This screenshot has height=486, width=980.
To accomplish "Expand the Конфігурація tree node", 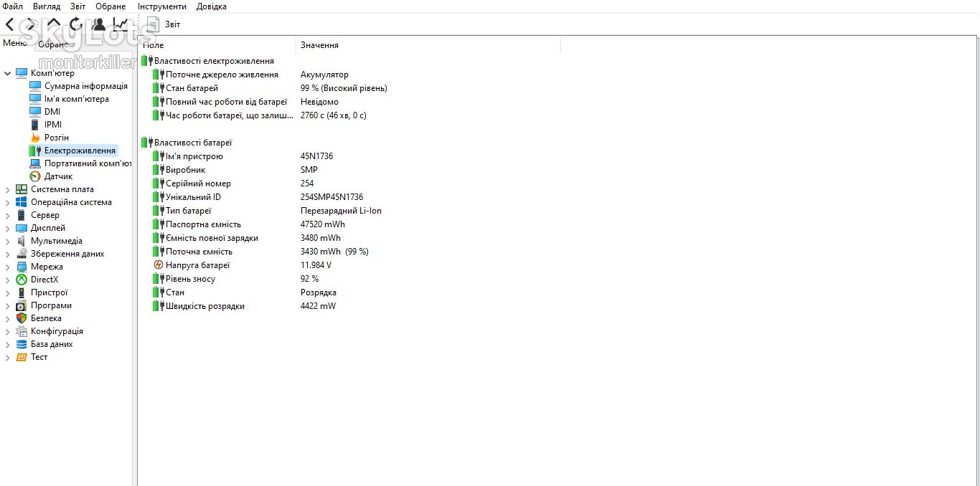I will pos(8,331).
